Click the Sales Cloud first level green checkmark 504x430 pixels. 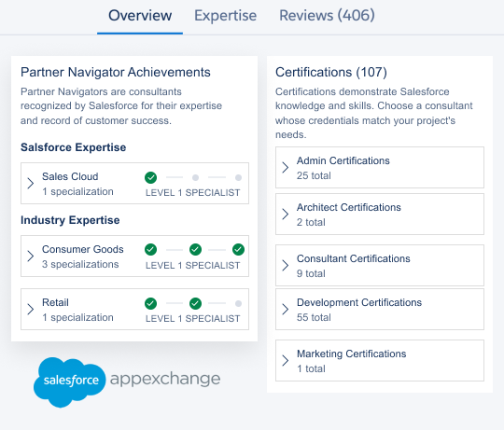[150, 177]
